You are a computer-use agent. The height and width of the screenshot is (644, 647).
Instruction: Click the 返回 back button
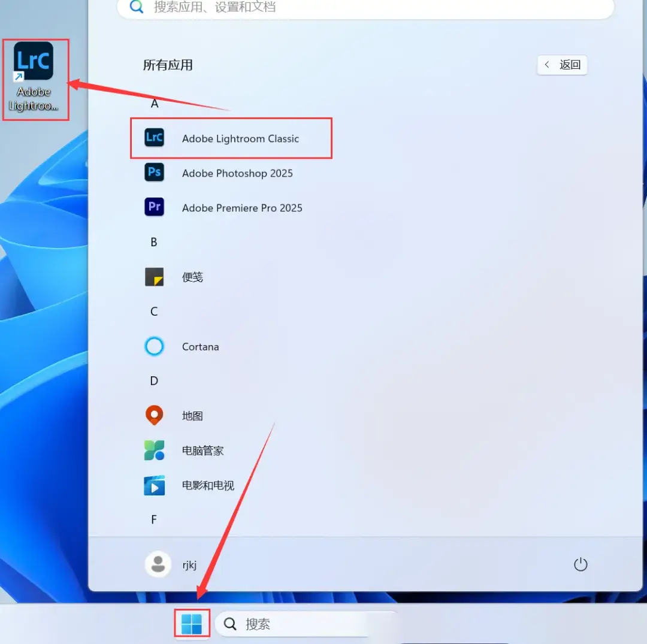pyautogui.click(x=562, y=65)
